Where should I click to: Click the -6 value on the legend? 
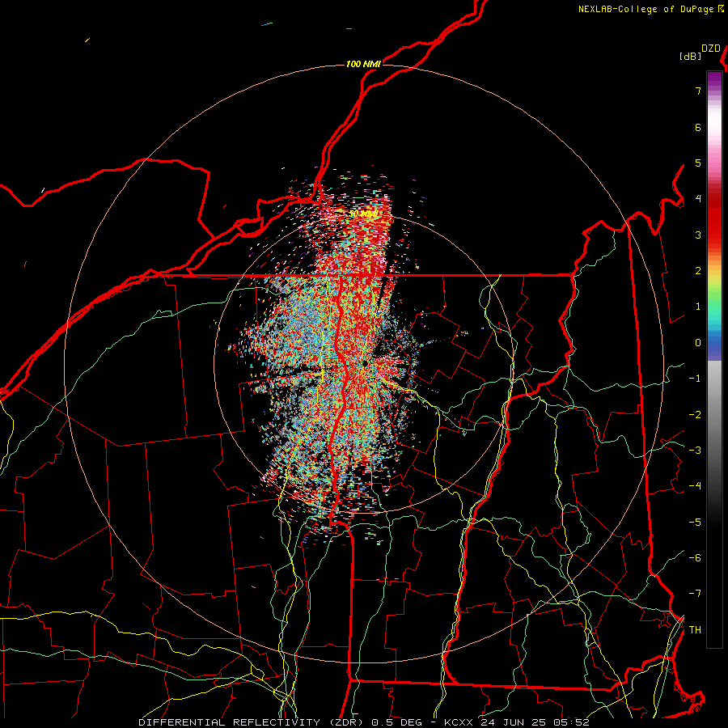tap(695, 558)
